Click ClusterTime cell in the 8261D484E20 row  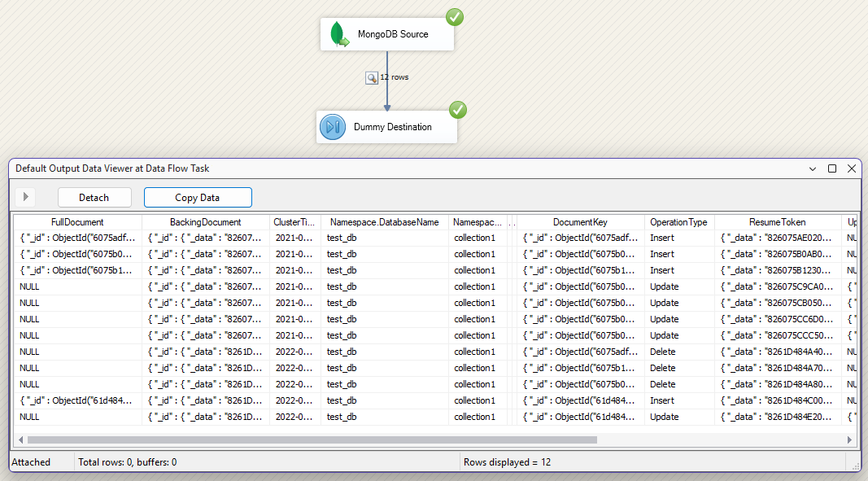point(294,417)
